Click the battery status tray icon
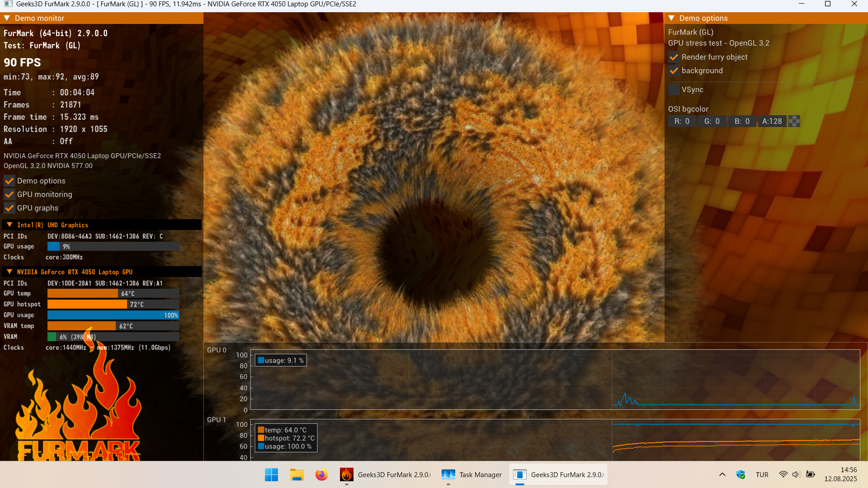 click(811, 474)
